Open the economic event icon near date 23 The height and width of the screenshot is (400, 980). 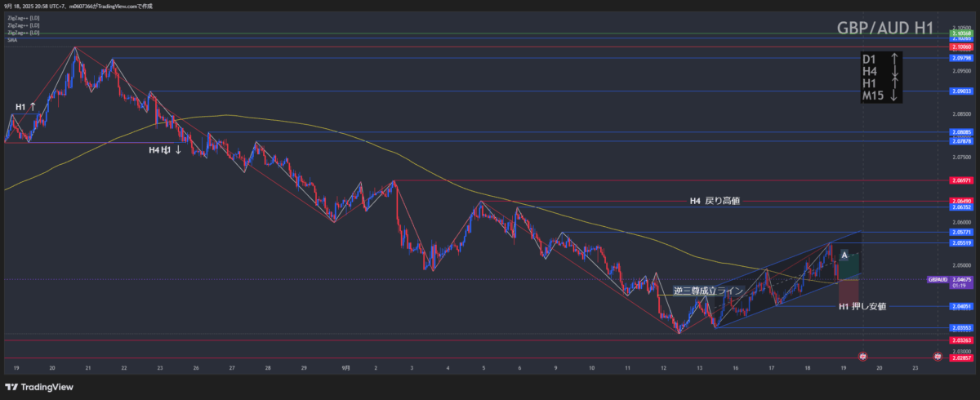tap(938, 357)
